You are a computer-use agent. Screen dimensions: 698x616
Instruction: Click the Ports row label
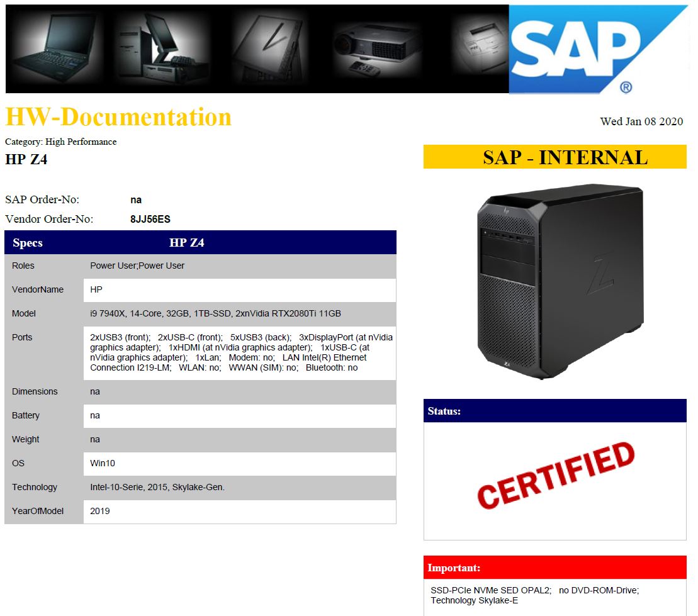point(22,337)
